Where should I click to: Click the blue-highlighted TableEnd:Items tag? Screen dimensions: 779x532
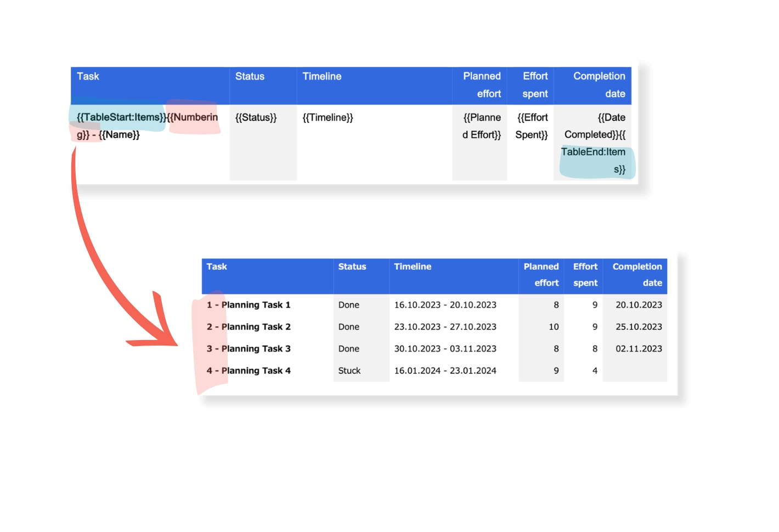tap(595, 161)
